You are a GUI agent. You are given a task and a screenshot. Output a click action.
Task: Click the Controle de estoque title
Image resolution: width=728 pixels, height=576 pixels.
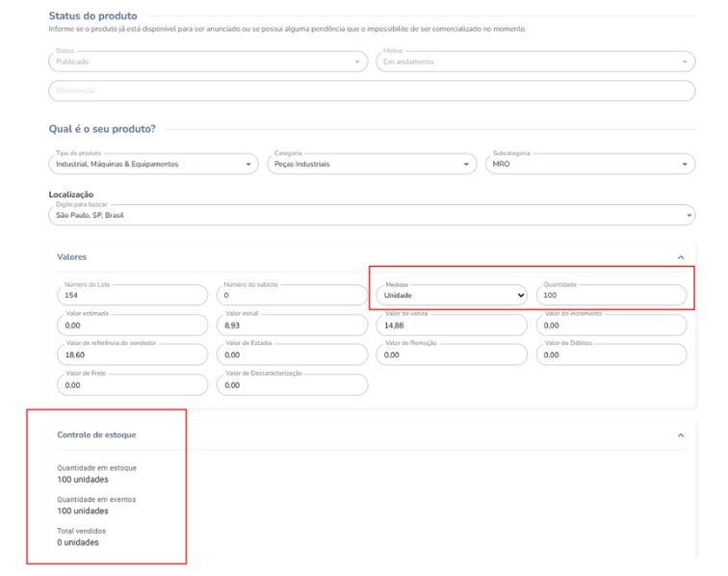pyautogui.click(x=96, y=434)
